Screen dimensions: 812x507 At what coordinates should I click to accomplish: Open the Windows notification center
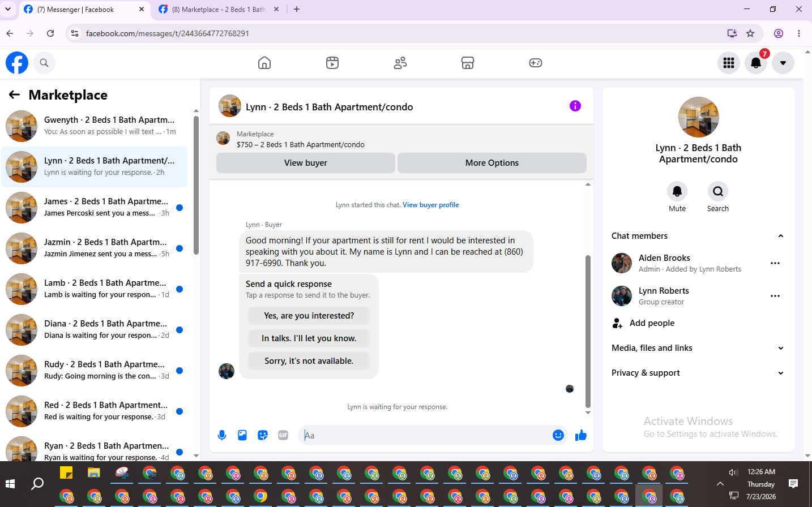pyautogui.click(x=793, y=484)
